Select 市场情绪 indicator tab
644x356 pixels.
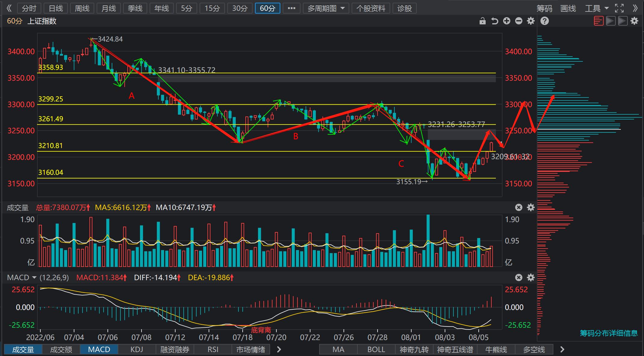click(x=251, y=349)
